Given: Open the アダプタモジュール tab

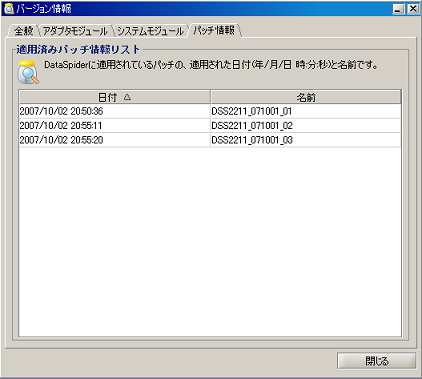Looking at the screenshot, I should coord(75,31).
